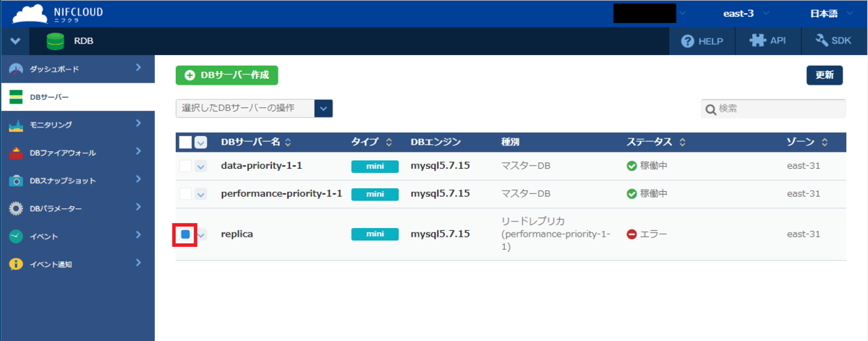
Task: Open HELP from the question mark icon
Action: tap(689, 41)
